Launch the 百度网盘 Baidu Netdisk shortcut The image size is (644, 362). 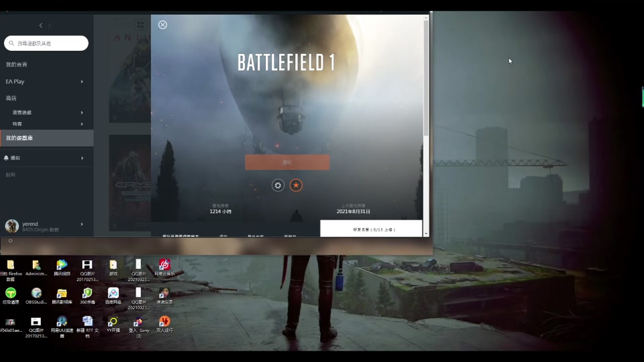coord(113,296)
